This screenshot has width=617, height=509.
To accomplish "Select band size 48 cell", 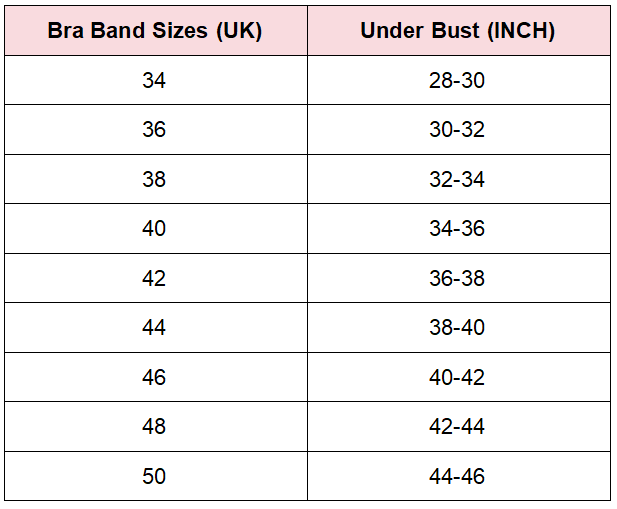I will click(154, 426).
